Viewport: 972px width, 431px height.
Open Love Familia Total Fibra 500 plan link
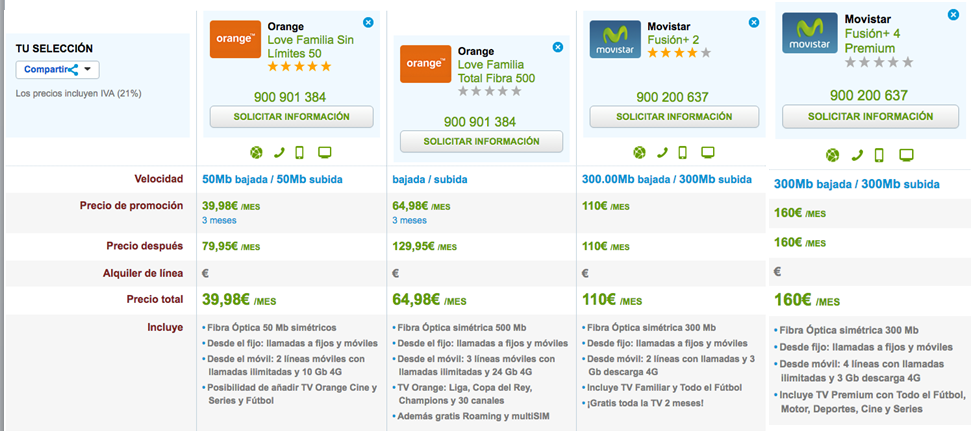click(x=496, y=71)
